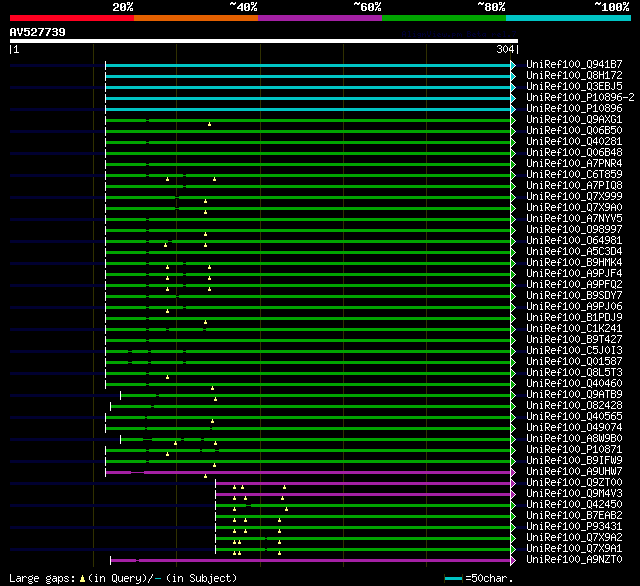Click the UniRef100_A9PJF4 label
The image size is (640, 586).
coord(574,274)
